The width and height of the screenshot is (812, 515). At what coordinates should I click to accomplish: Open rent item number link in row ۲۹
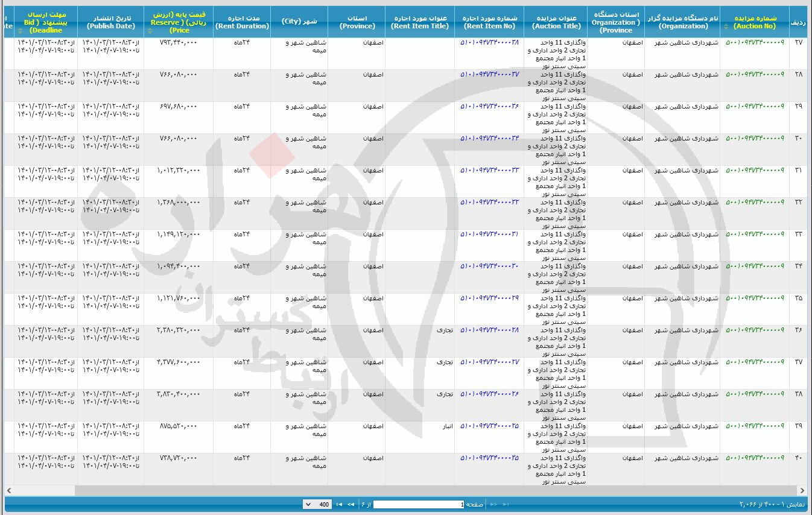489,106
